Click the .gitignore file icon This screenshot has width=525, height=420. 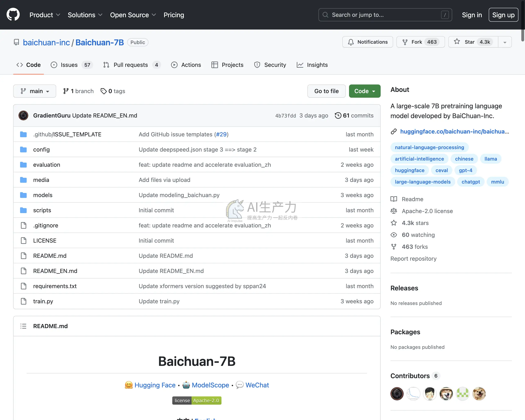click(x=24, y=225)
